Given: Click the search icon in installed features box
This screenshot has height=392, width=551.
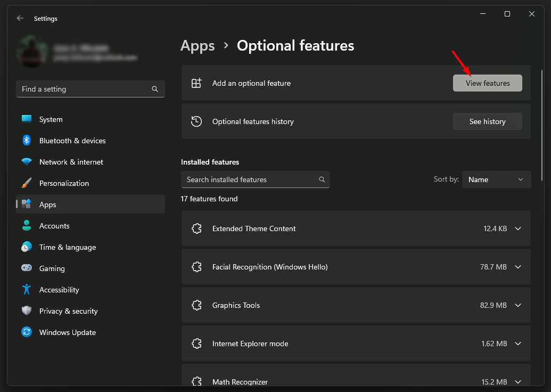Looking at the screenshot, I should point(322,179).
